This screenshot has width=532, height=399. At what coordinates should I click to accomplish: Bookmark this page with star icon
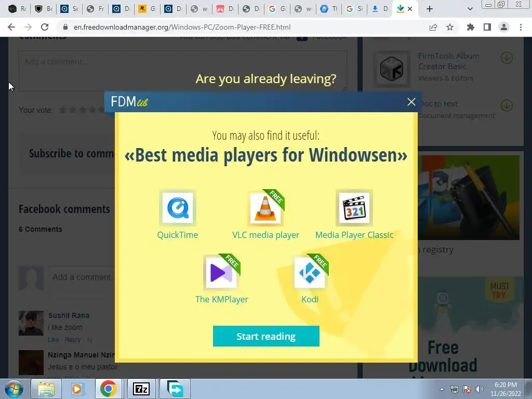coord(450,27)
